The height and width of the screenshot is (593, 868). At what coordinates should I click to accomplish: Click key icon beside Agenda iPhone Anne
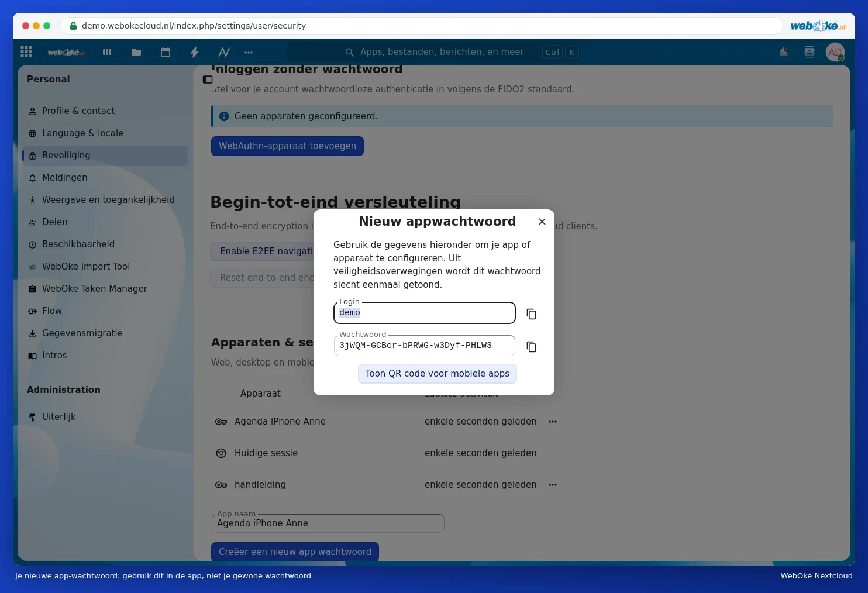[221, 422]
